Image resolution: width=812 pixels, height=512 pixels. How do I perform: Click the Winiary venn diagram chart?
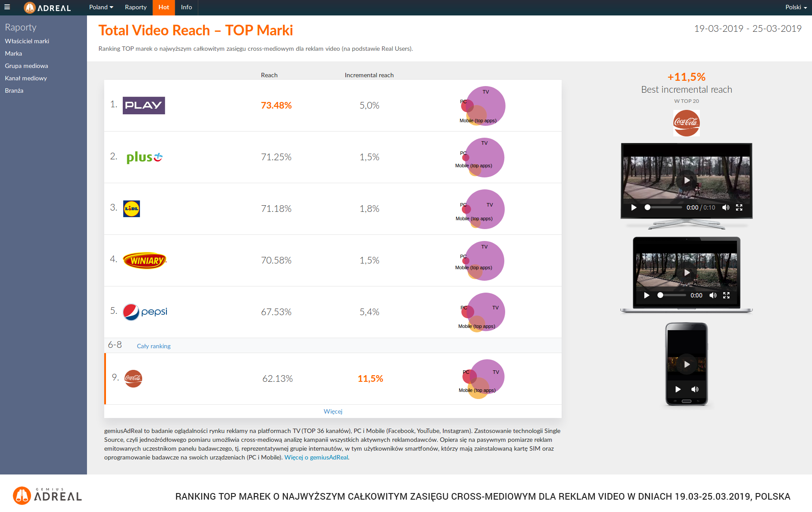480,261
